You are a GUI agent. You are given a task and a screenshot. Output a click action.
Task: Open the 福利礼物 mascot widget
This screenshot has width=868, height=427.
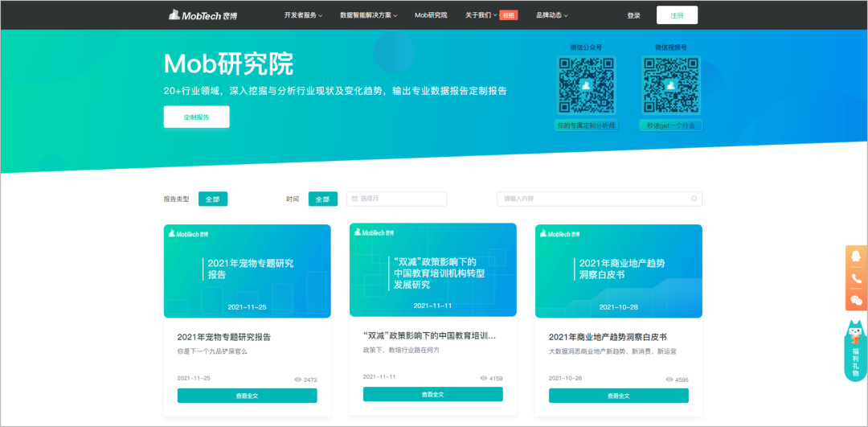[856, 350]
